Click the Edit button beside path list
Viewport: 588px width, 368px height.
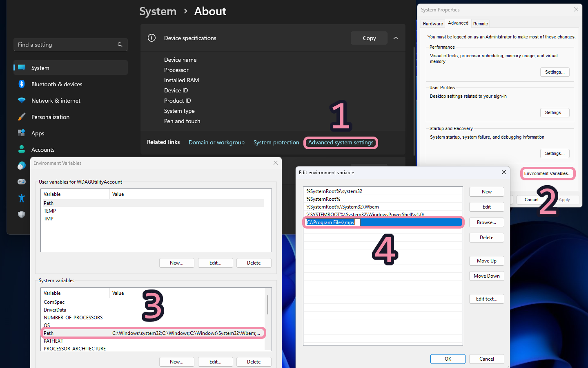(487, 207)
